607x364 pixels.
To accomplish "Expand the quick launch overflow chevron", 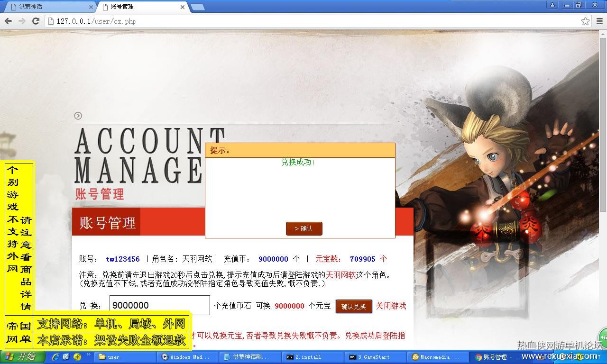I will [x=88, y=355].
